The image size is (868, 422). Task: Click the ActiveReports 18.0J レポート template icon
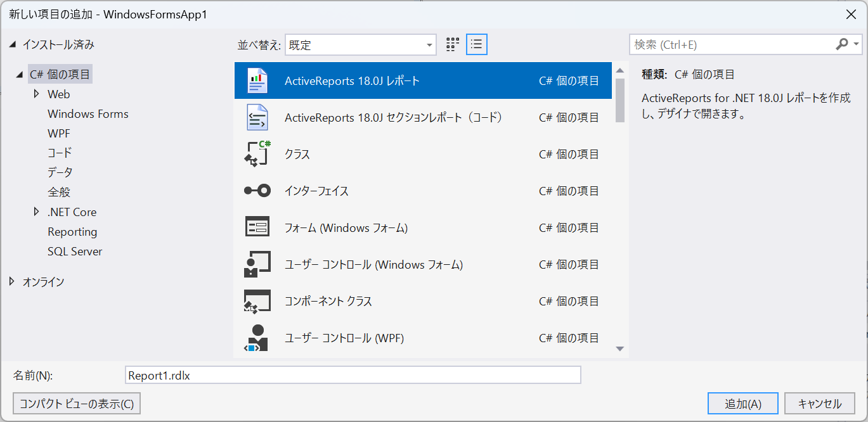257,80
